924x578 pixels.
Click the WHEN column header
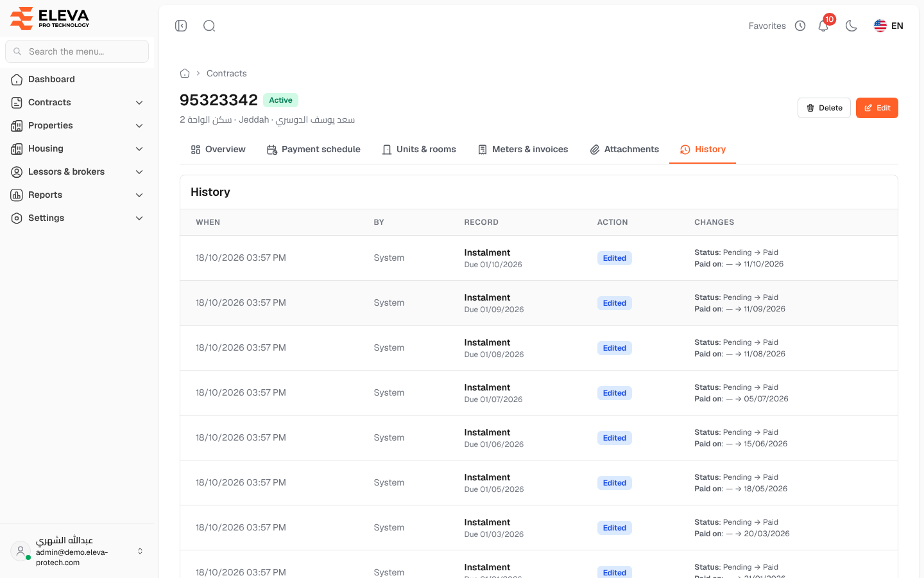[x=208, y=222]
